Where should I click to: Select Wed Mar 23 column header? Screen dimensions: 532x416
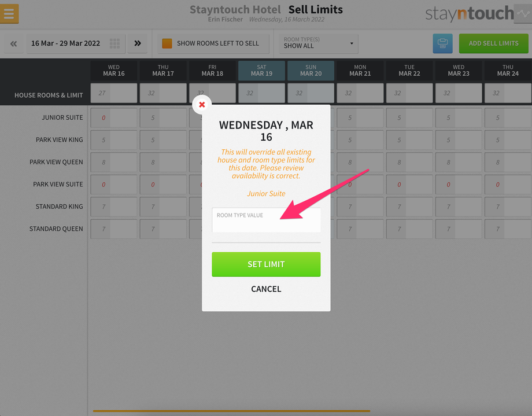pos(459,71)
